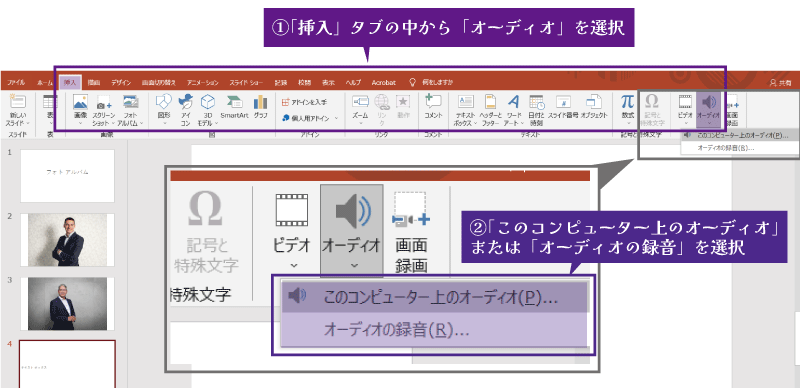This screenshot has height=388, width=800.
Task: Insert a table with the 表 icon
Action: click(x=50, y=102)
